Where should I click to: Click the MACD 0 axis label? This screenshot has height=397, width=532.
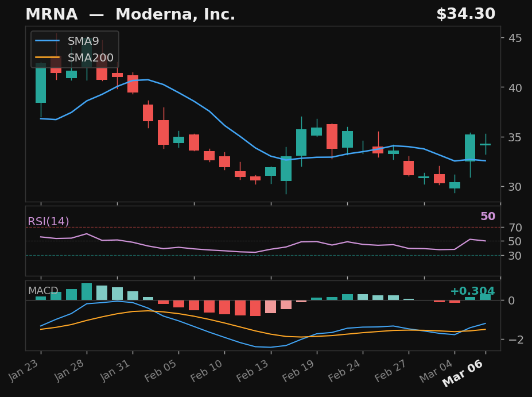[x=512, y=300]
